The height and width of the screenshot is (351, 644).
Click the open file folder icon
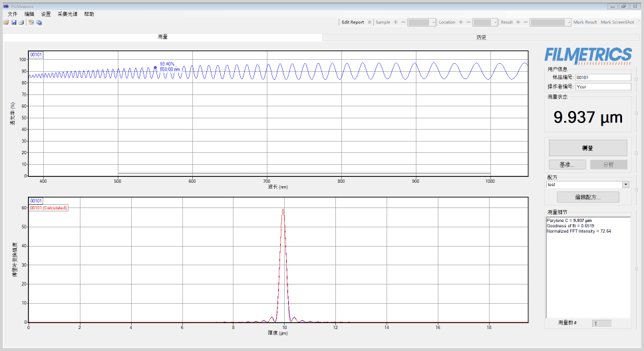6,23
